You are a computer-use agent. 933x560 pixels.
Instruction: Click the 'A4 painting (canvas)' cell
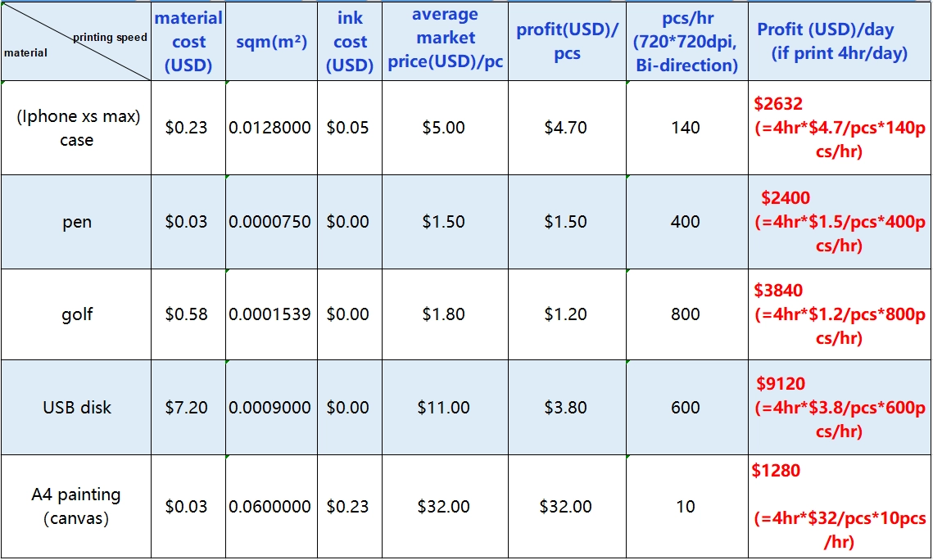tap(76, 507)
